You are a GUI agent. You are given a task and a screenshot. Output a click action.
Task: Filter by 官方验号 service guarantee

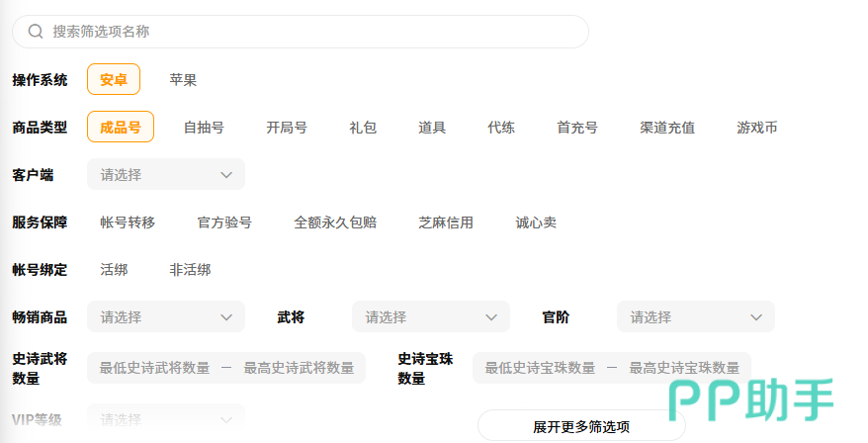(x=224, y=221)
